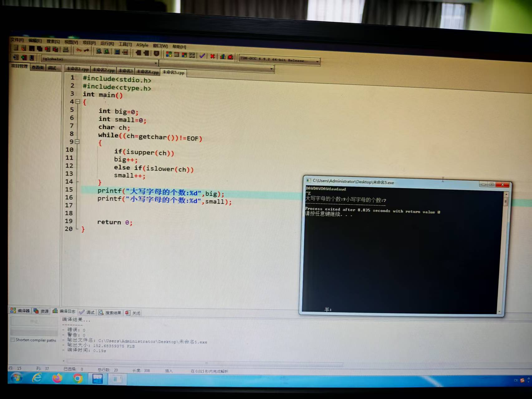Click the Open file toolbar icon
The image size is (532, 399).
(24, 48)
